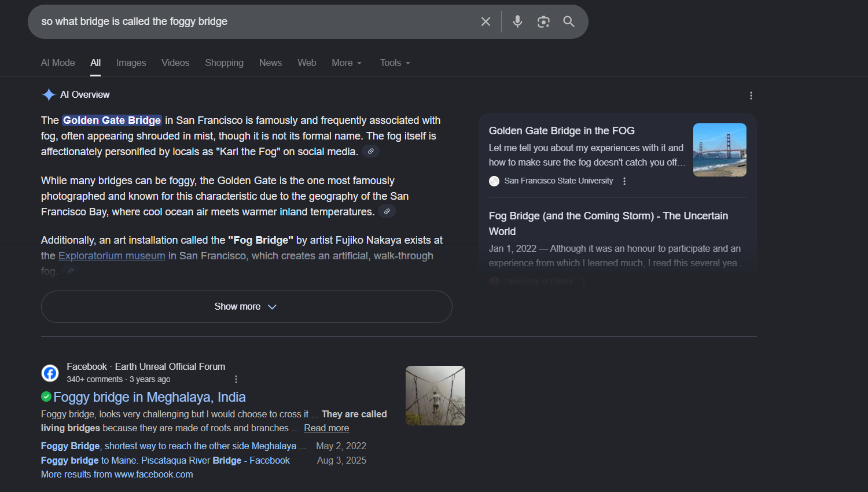This screenshot has width=868, height=492.
Task: Open Foggy bridge in Meghalaya, India result
Action: (149, 397)
